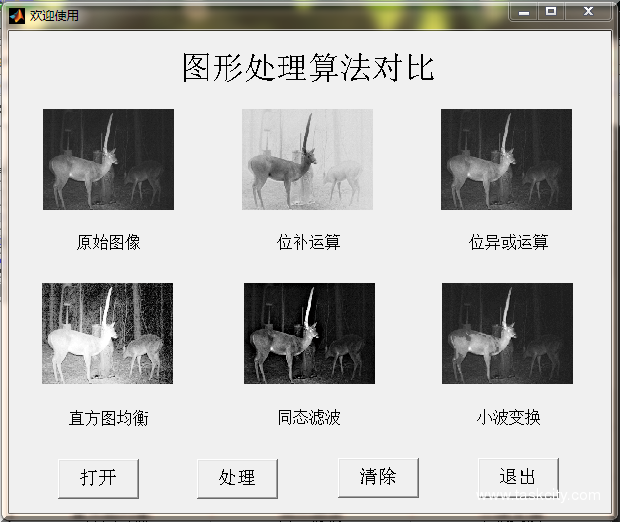This screenshot has width=620, height=522.
Task: Select the 位异或运算 result thumbnail
Action: [x=507, y=159]
